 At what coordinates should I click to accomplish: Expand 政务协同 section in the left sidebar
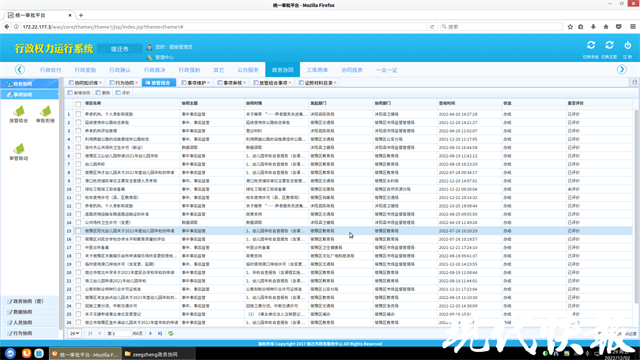click(29, 84)
